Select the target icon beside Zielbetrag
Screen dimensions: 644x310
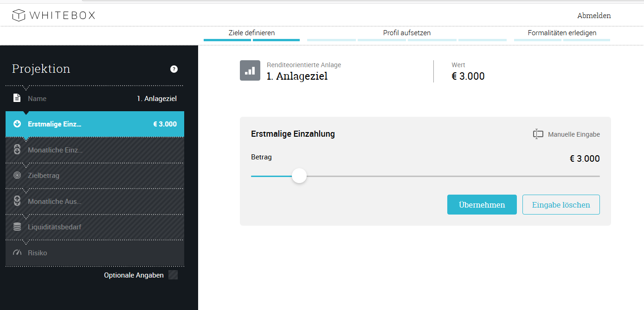17,175
